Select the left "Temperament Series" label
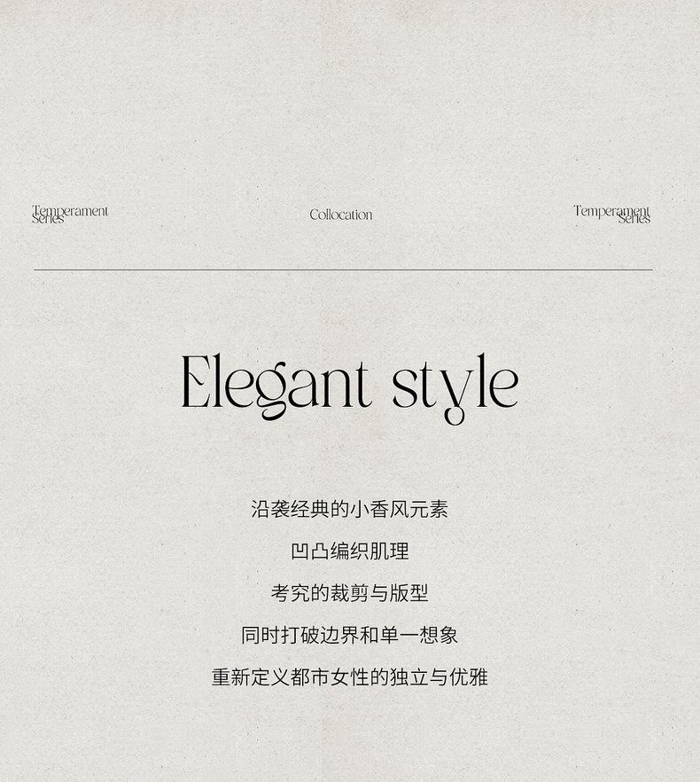This screenshot has width=700, height=782. point(70,215)
